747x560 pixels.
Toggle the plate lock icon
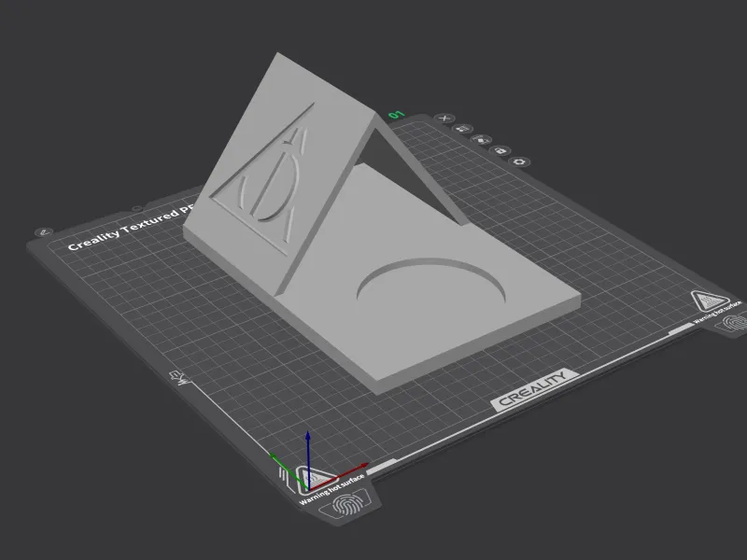(500, 151)
